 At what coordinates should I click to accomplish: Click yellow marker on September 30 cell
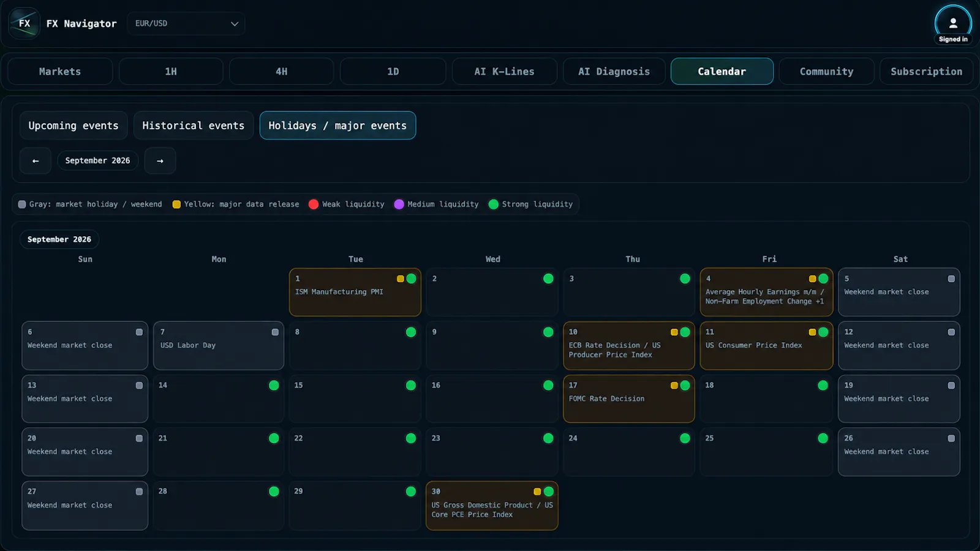pos(537,492)
